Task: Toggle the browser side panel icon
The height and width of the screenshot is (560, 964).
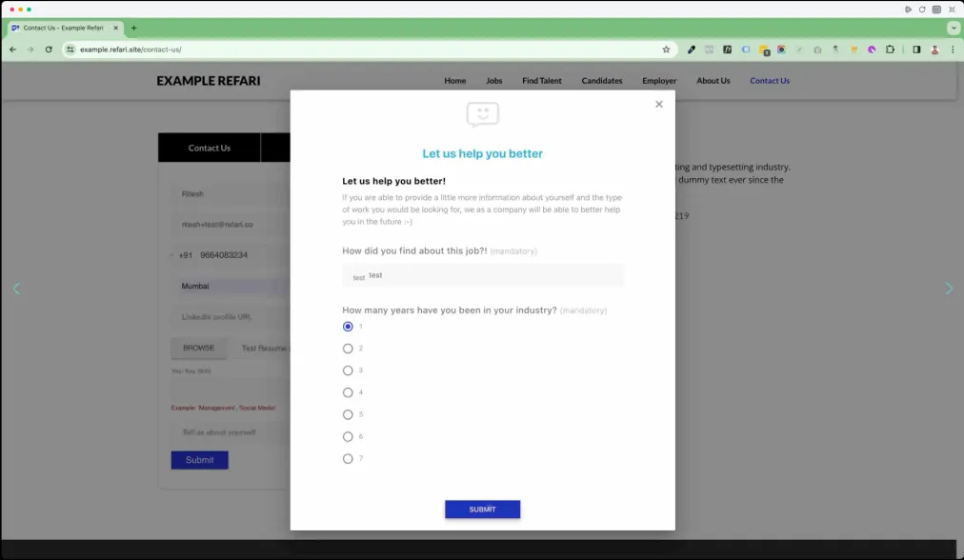Action: (916, 50)
